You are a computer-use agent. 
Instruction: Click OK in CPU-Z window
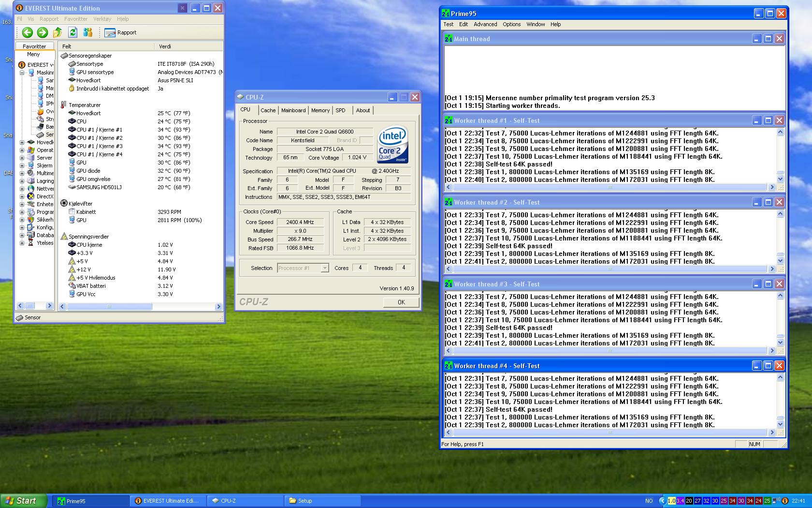coord(401,302)
